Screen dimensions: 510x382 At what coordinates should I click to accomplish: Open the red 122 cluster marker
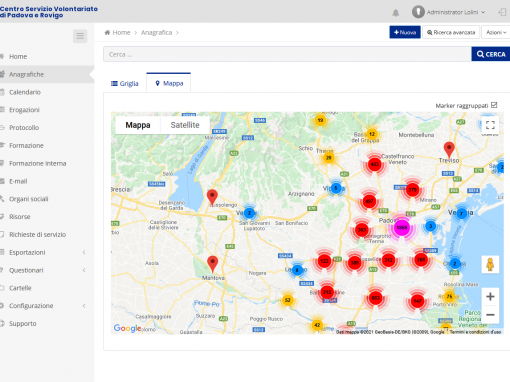(324, 261)
